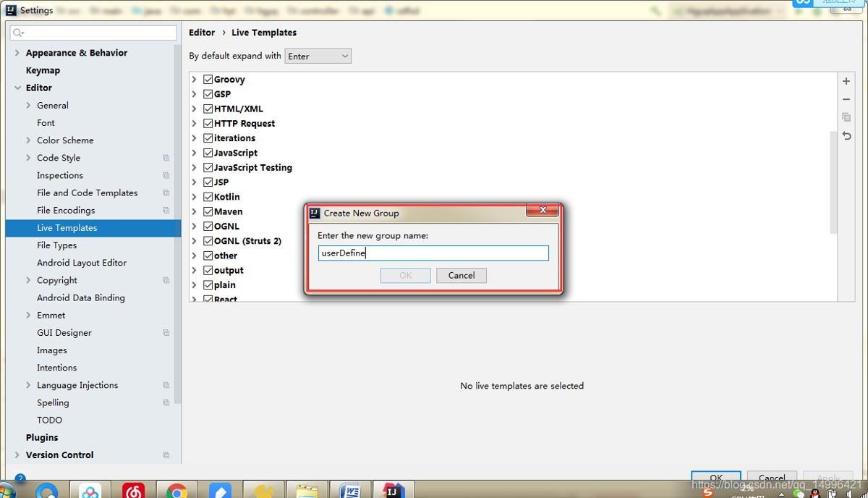The width and height of the screenshot is (868, 498).
Task: Expand the Color Scheme node
Action: 28,140
